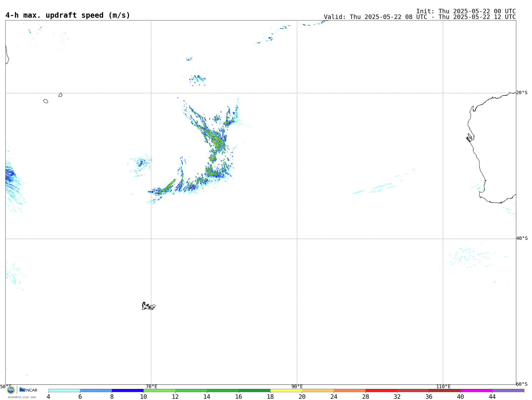Click the 90°E longitude label
Screen dimensions: 532x400
(297, 386)
